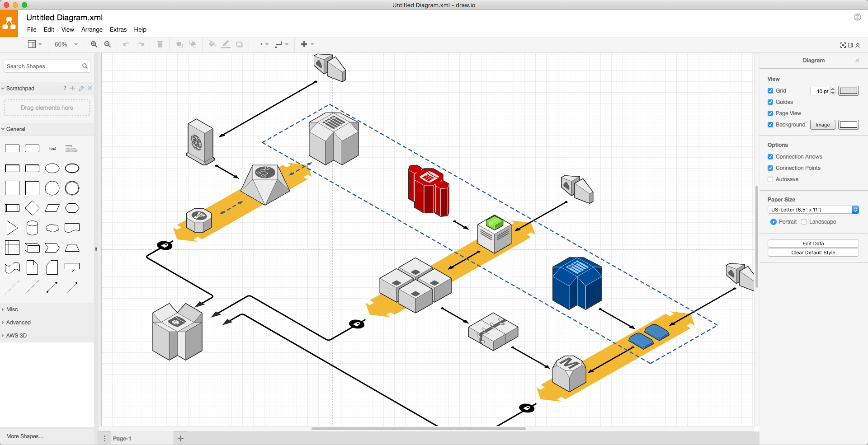The height and width of the screenshot is (445, 868).
Task: Open the Arrange menu
Action: pos(92,30)
